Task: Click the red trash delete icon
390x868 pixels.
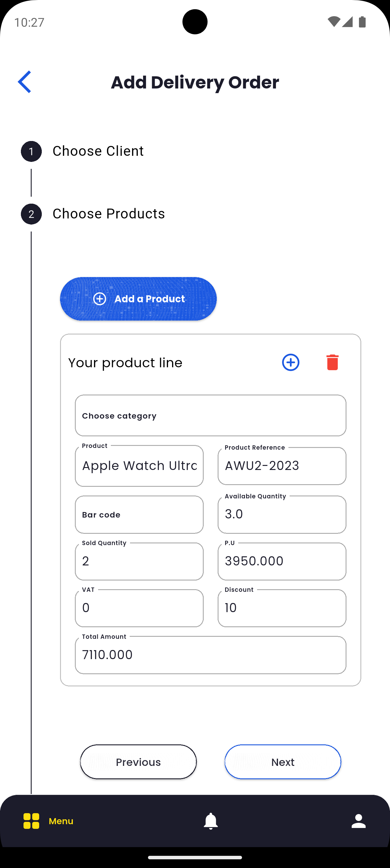Action: click(x=332, y=363)
